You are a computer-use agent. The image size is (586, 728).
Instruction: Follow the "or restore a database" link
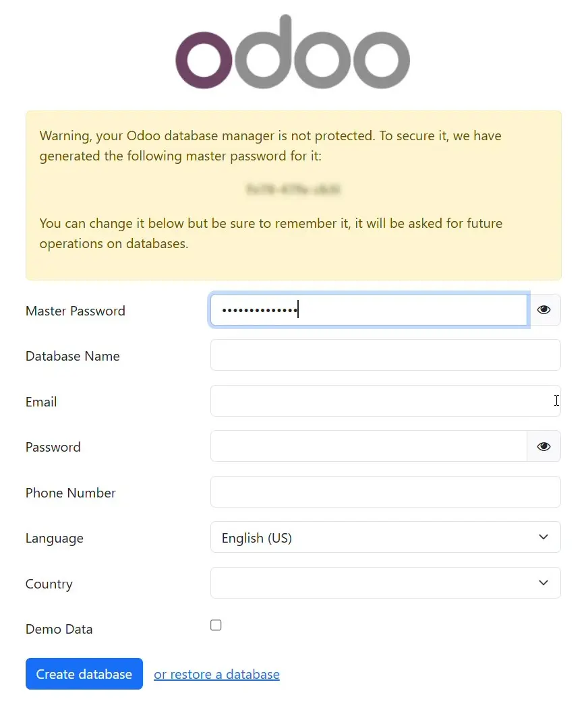pyautogui.click(x=216, y=674)
